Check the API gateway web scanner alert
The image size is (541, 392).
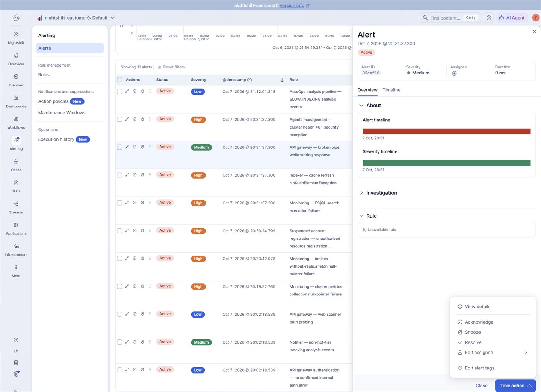click(x=119, y=314)
